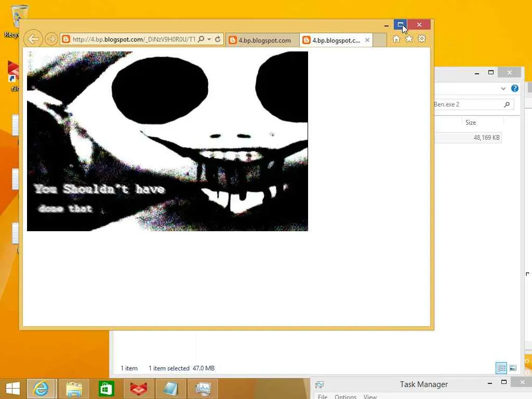Switch File Explorer to large icons view
Image resolution: width=532 pixels, height=399 pixels.
pyautogui.click(x=513, y=368)
